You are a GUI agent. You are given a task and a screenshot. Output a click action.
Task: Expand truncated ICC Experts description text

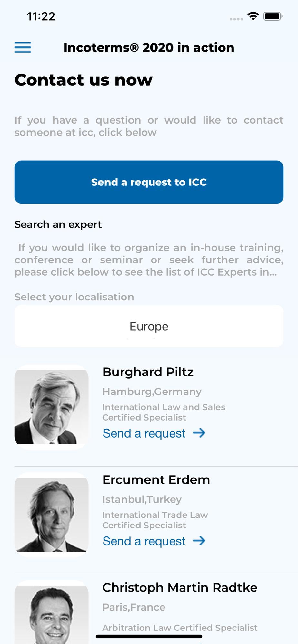(149, 260)
